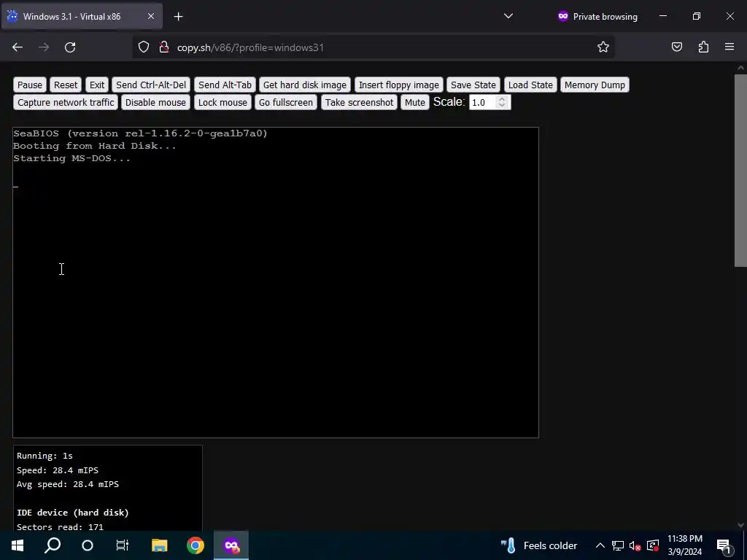Screen dimensions: 747x560
Task: Click the copy.sh URL address bar
Action: coord(373,47)
